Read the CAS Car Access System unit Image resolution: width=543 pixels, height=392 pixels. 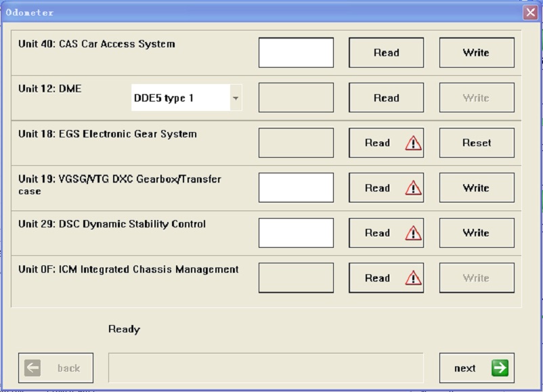point(386,53)
